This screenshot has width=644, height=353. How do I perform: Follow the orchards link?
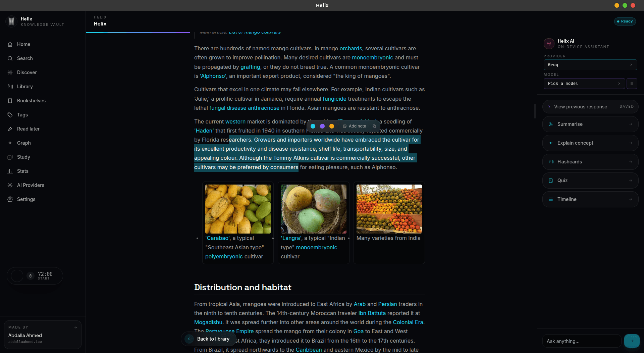point(351,49)
